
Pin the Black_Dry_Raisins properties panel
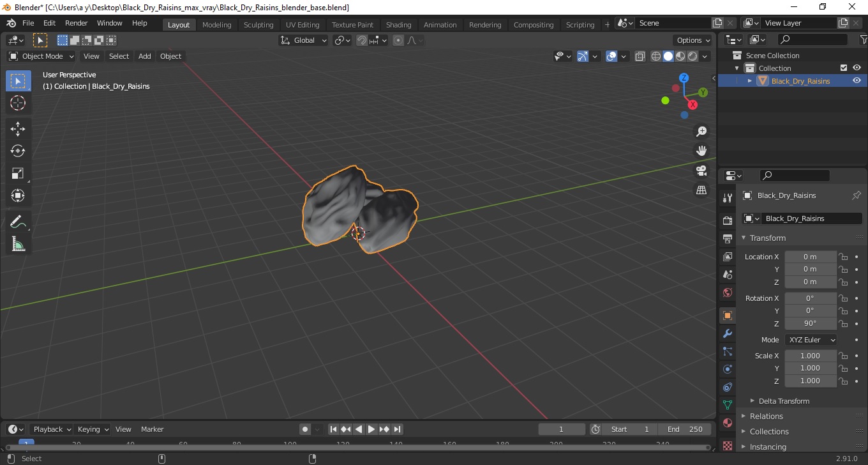(857, 195)
